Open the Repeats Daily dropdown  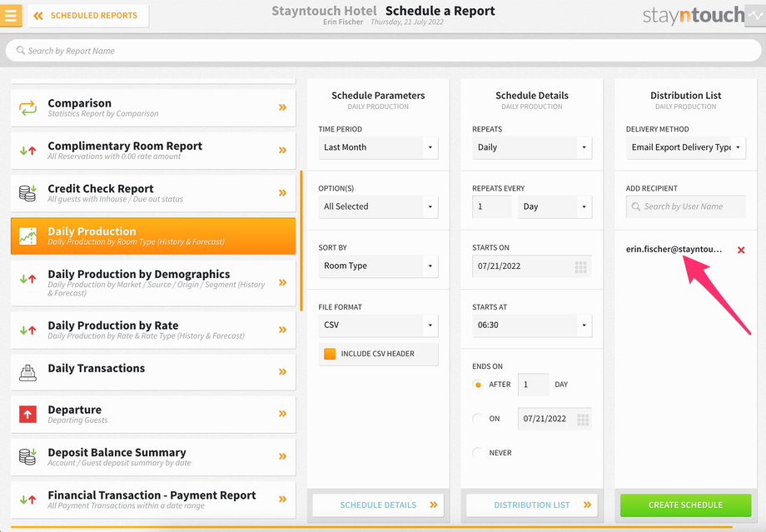532,147
